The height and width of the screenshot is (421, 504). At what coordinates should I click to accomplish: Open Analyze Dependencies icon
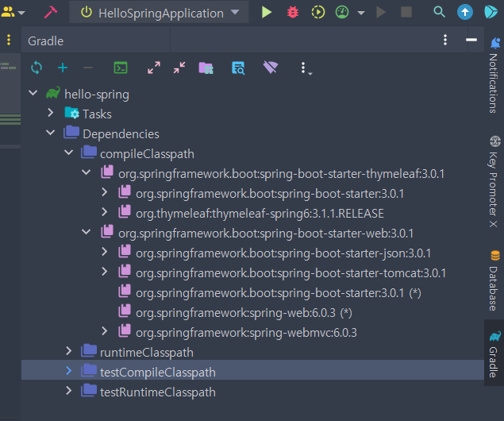click(x=238, y=68)
